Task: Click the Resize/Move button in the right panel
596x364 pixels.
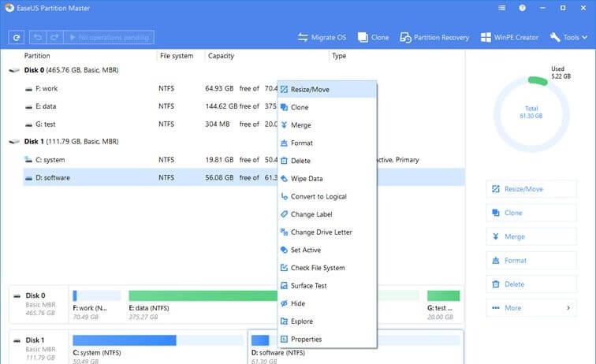Action: pyautogui.click(x=531, y=189)
